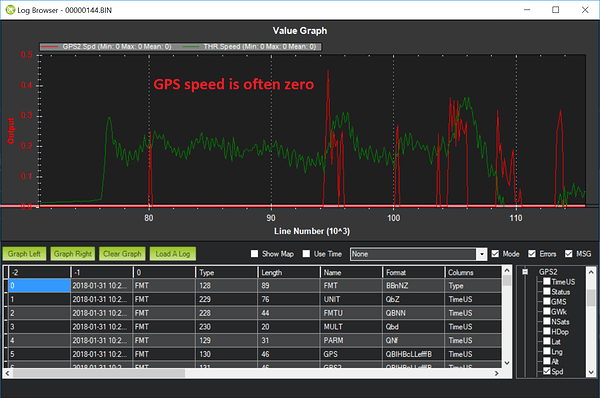Select the Name column header
Screen dimensions: 600x398
[x=351, y=272]
